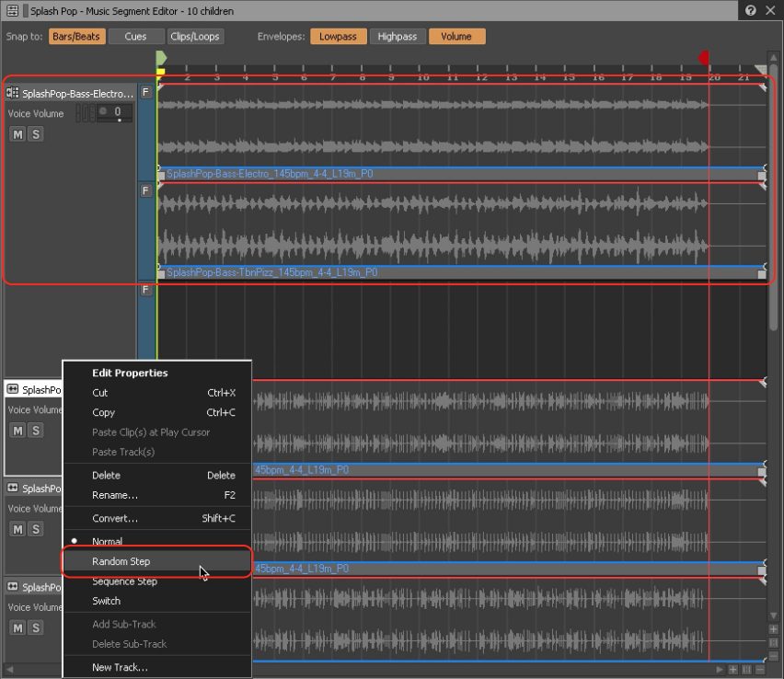The height and width of the screenshot is (679, 784).
Task: Click the scroll-up arrow on vertical scrollbar
Action: (x=774, y=57)
